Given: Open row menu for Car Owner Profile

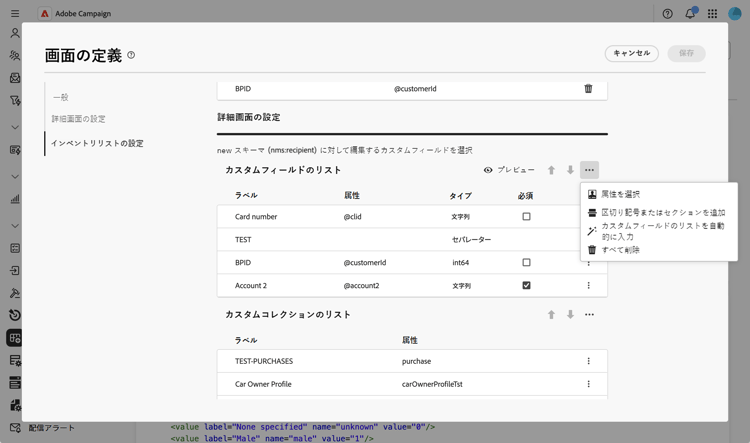Looking at the screenshot, I should [x=588, y=384].
